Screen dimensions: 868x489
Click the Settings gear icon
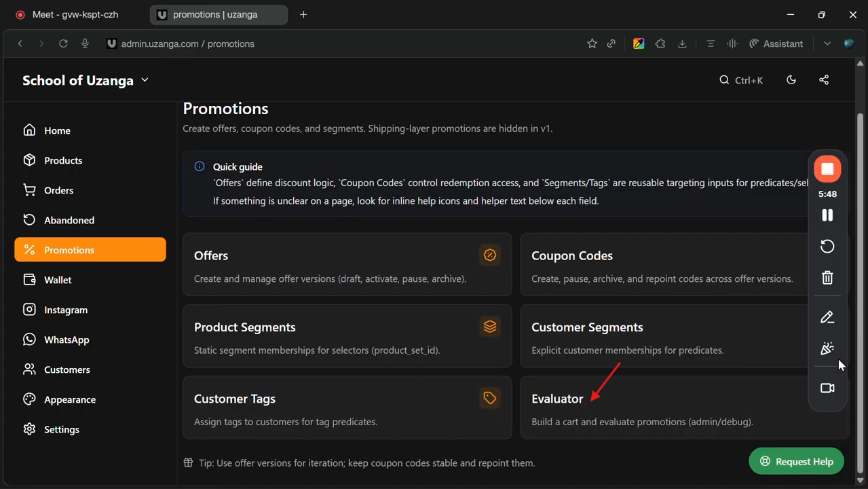pyautogui.click(x=29, y=429)
